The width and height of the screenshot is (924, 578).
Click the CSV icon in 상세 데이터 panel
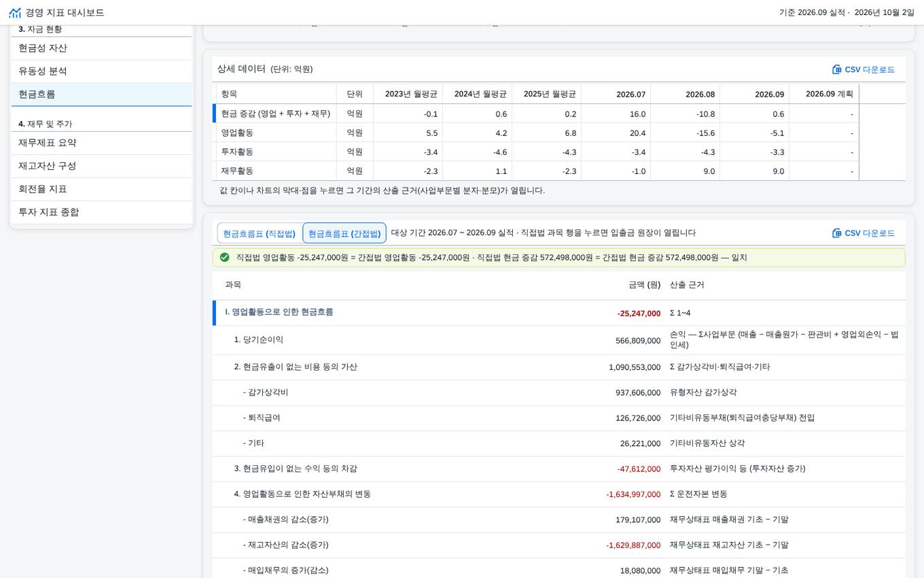837,69
